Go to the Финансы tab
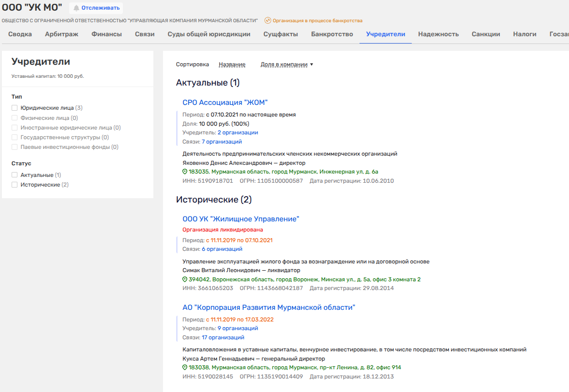This screenshot has width=569, height=392. (106, 34)
